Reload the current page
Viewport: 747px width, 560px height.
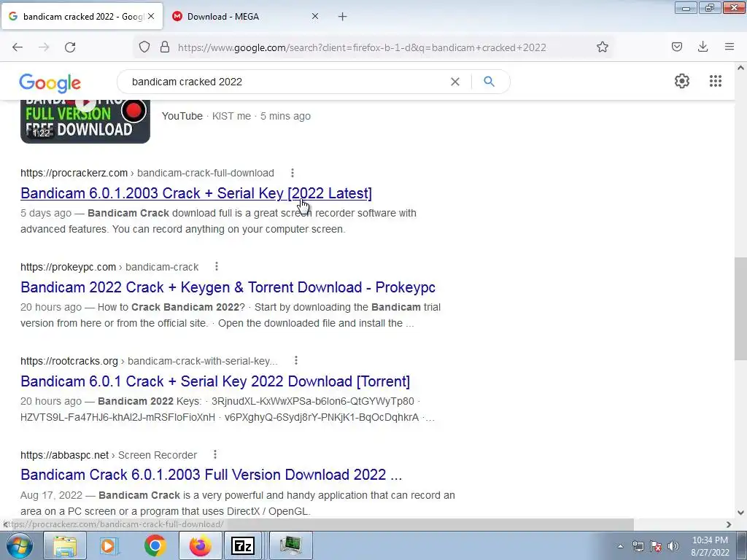coord(70,47)
